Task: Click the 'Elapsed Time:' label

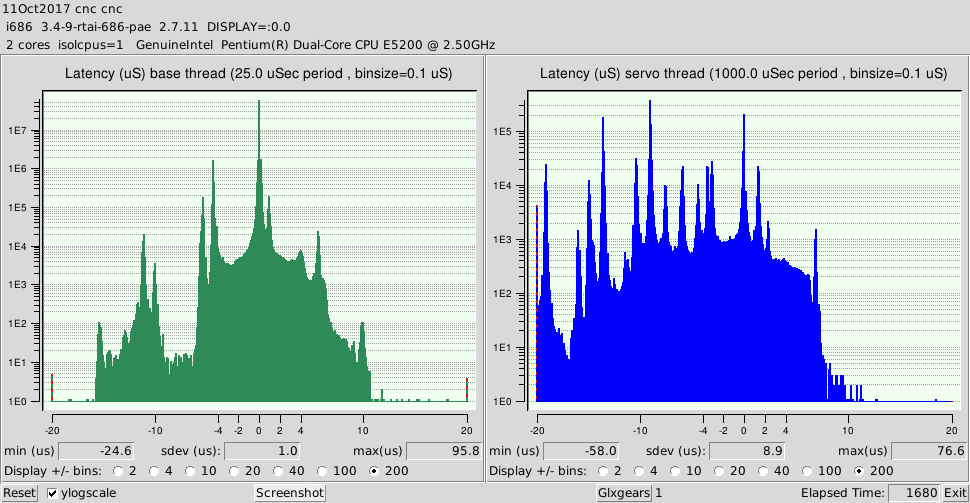Action: [843, 493]
